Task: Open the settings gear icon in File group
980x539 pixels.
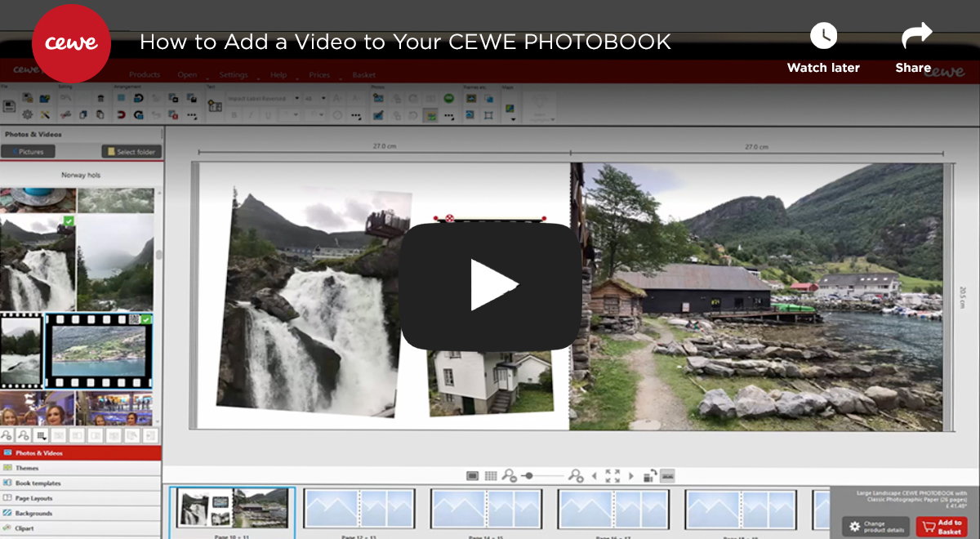Action: click(27, 115)
